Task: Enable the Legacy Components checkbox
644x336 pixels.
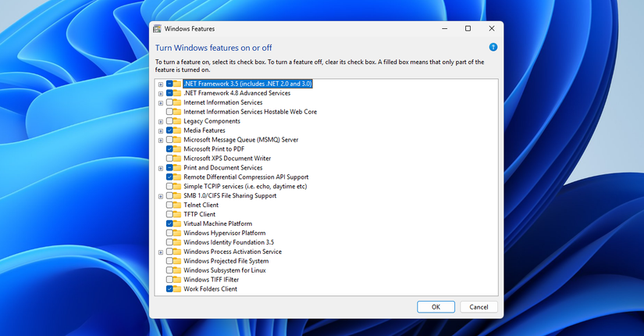Action: point(169,121)
